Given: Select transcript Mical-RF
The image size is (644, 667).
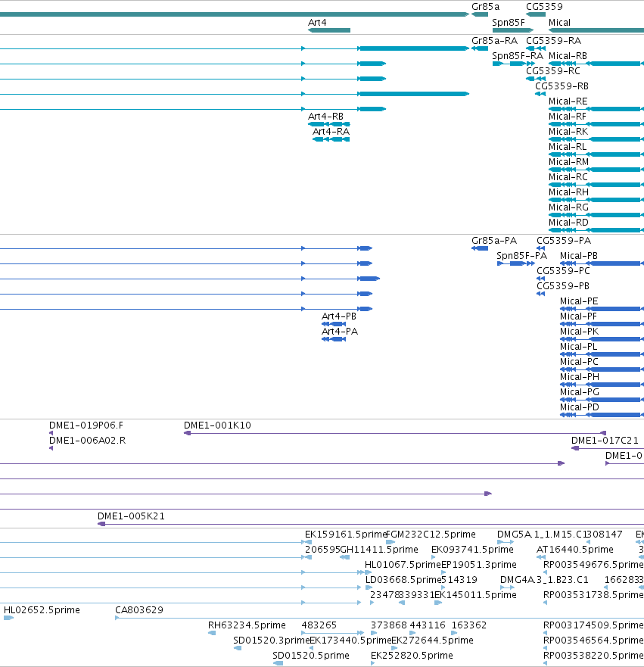Looking at the screenshot, I should pos(596,124).
